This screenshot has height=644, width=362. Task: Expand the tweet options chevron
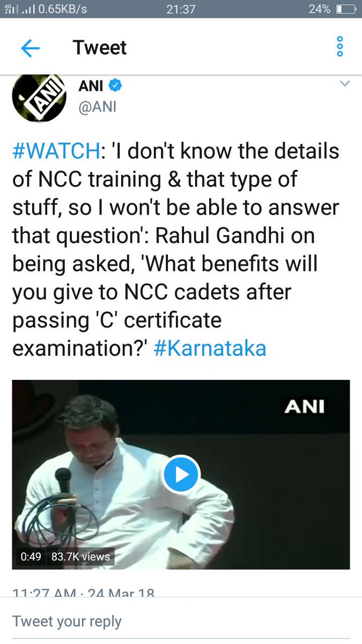(x=345, y=84)
